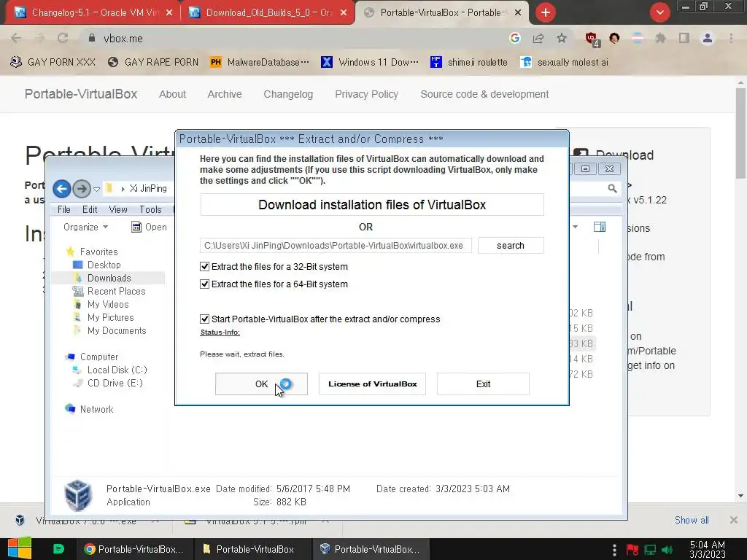Screen dimensions: 747x560
Task: Open Explorer view options dropdown arrow
Action: [575, 227]
